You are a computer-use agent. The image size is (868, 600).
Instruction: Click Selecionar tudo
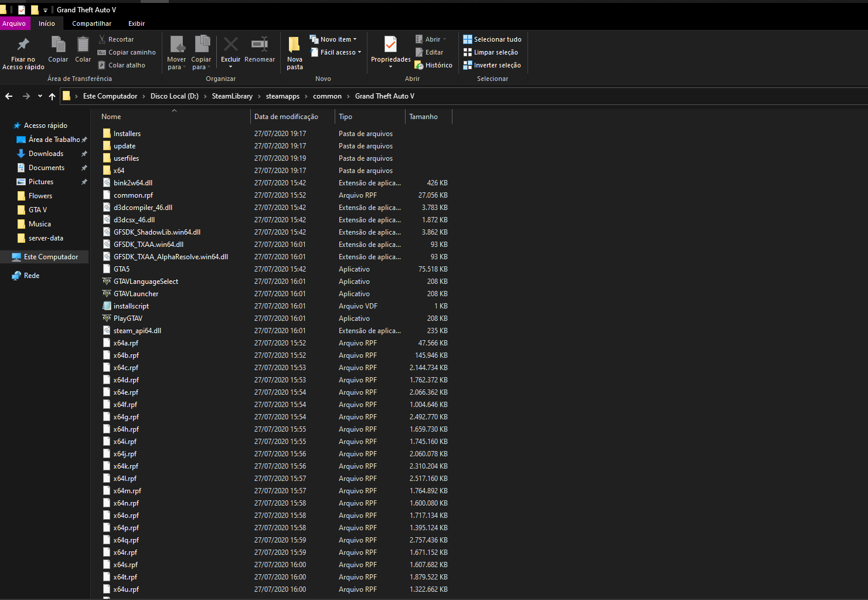[492, 39]
